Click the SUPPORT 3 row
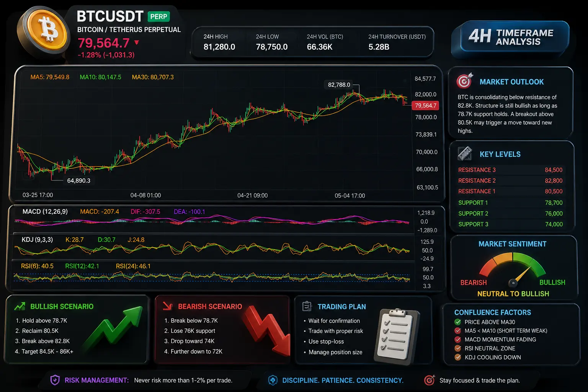The width and height of the screenshot is (588, 392). click(x=510, y=224)
